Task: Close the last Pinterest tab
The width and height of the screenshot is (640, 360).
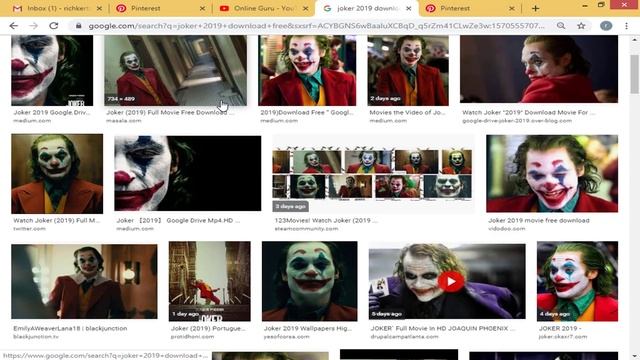Action: [x=512, y=8]
